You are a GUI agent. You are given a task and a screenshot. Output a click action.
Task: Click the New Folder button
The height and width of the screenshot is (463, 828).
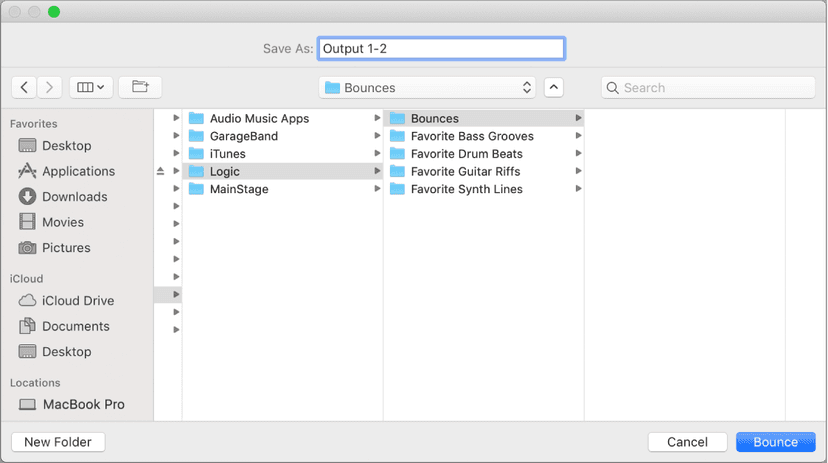pos(58,442)
